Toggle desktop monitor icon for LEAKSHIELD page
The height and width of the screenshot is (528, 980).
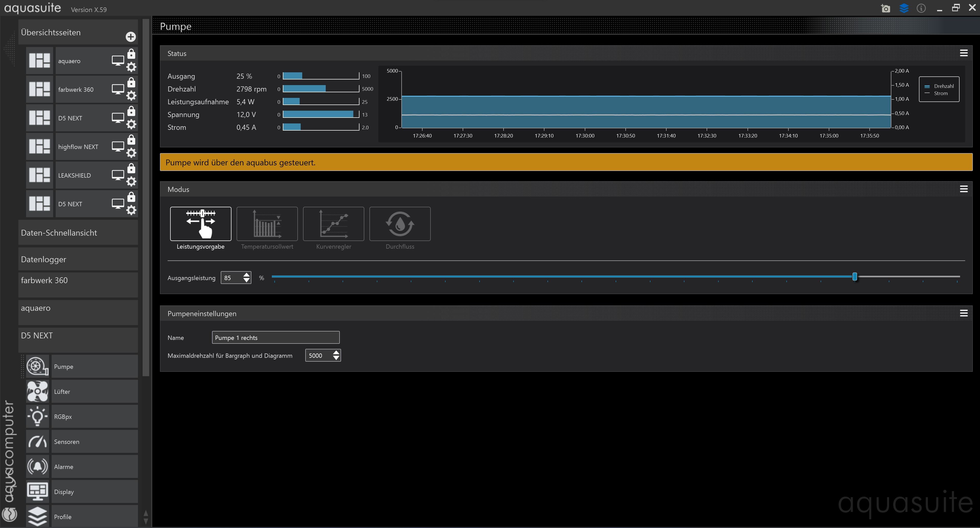click(118, 175)
